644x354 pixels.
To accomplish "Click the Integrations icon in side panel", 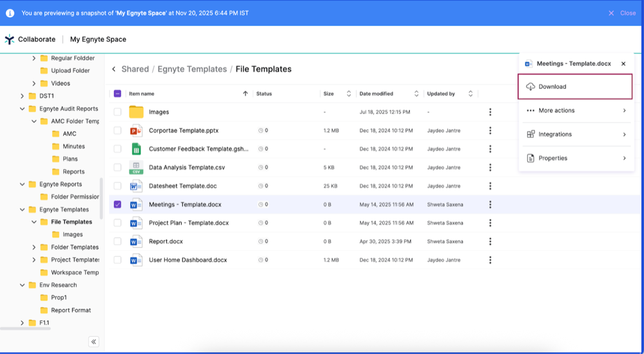I will coord(531,134).
